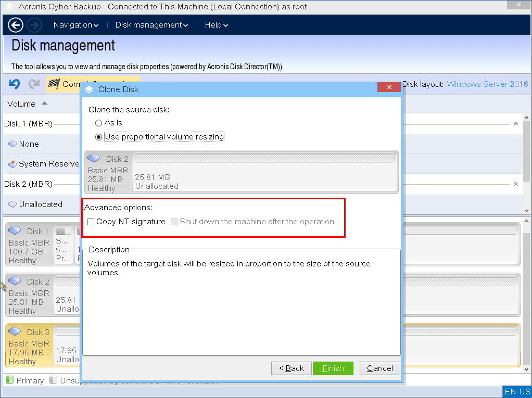Click the System Reserved volume icon

click(12, 164)
